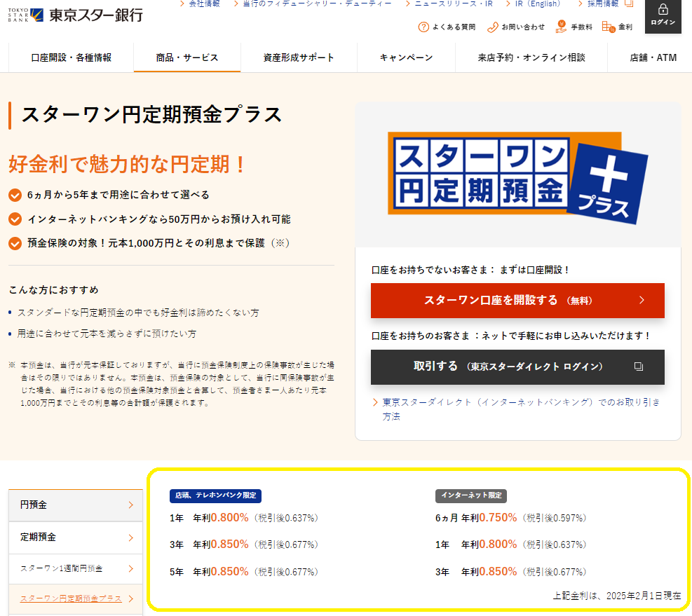Image resolution: width=692 pixels, height=616 pixels.
Task: Open 東京スターダイレクトでのお取り引き方法 link
Action: (521, 409)
